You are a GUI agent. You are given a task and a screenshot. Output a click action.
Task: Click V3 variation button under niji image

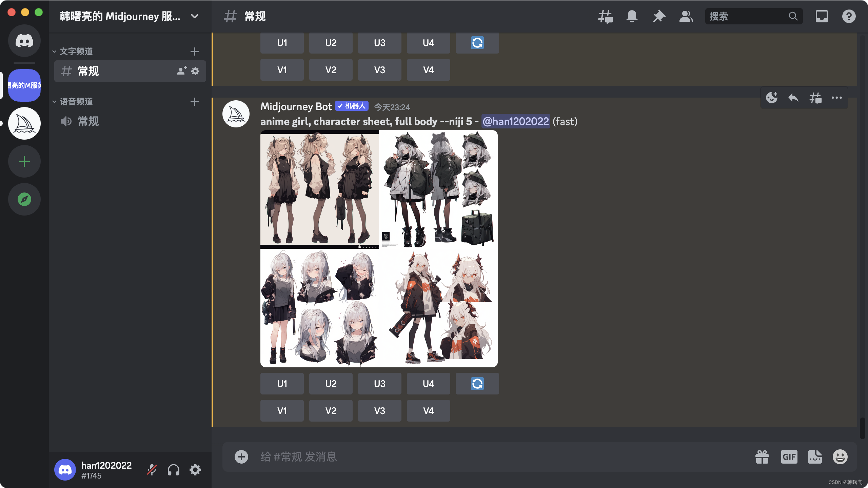[379, 411]
